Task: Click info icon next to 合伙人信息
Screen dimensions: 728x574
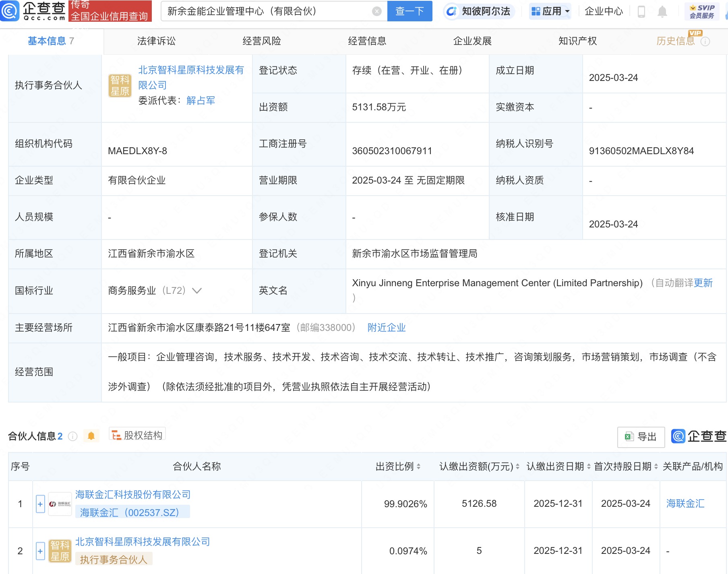Action: [x=72, y=436]
